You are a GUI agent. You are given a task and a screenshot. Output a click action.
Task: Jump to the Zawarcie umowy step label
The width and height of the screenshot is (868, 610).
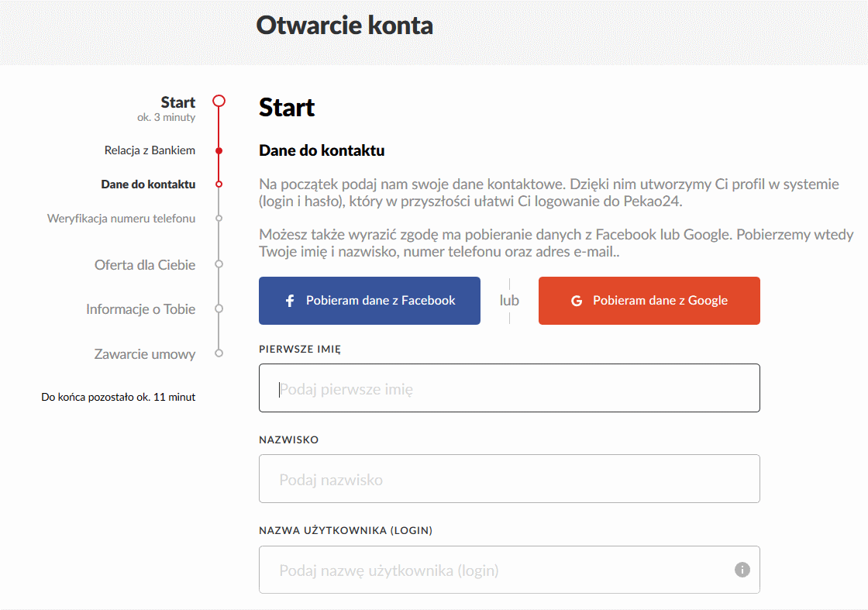coord(145,354)
